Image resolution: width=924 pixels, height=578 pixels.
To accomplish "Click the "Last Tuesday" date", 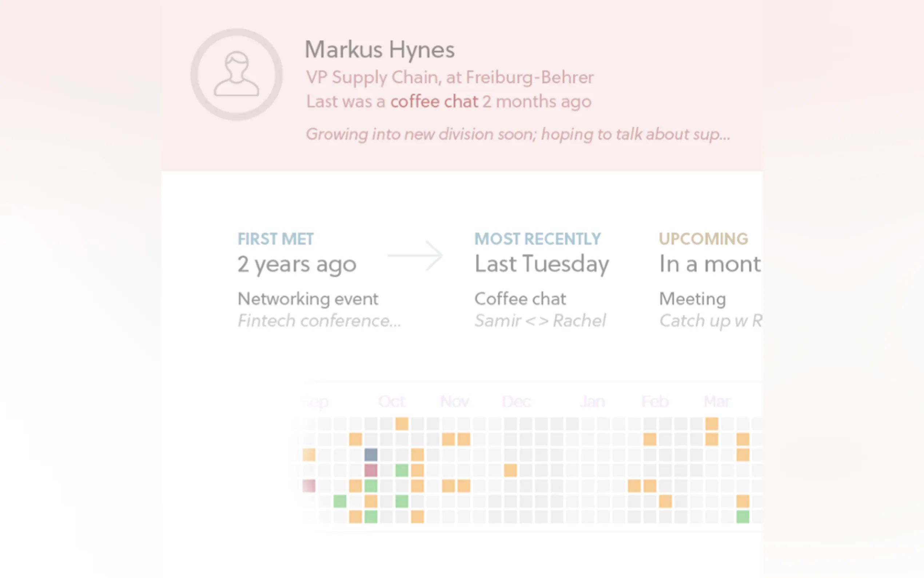I will pyautogui.click(x=542, y=264).
